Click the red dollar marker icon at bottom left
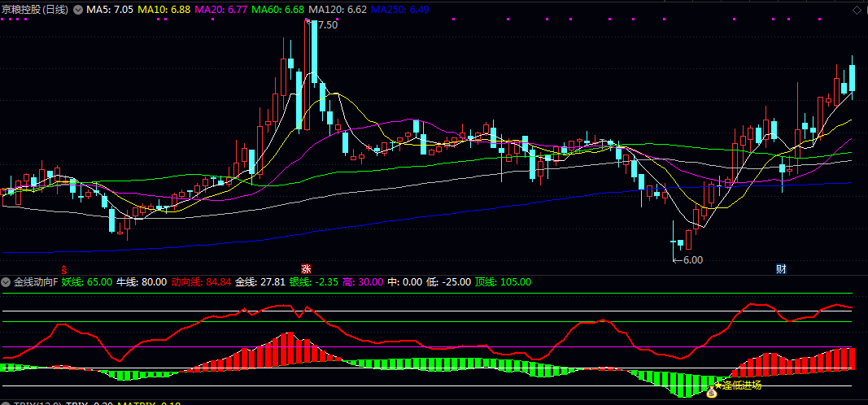 pyautogui.click(x=65, y=268)
